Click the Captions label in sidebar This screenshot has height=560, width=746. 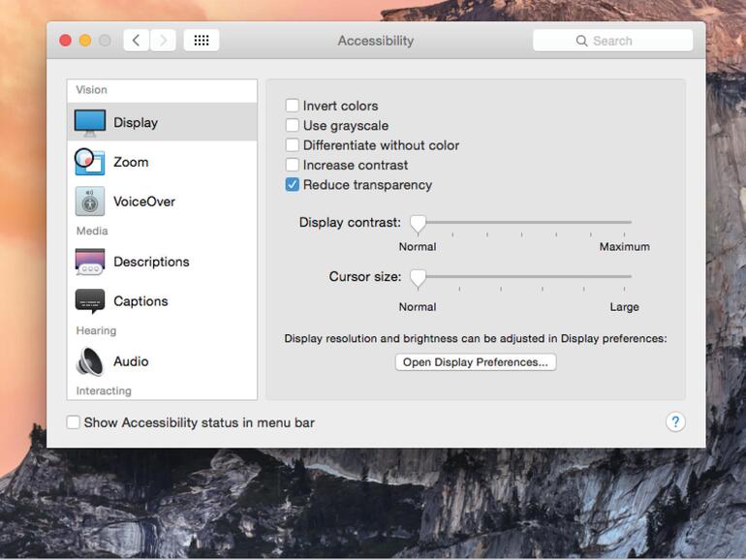pos(140,301)
